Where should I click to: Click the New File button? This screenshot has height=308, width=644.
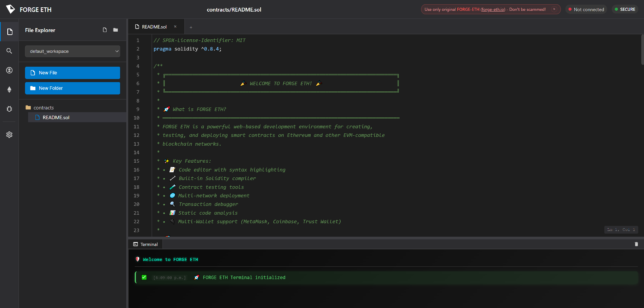point(72,73)
